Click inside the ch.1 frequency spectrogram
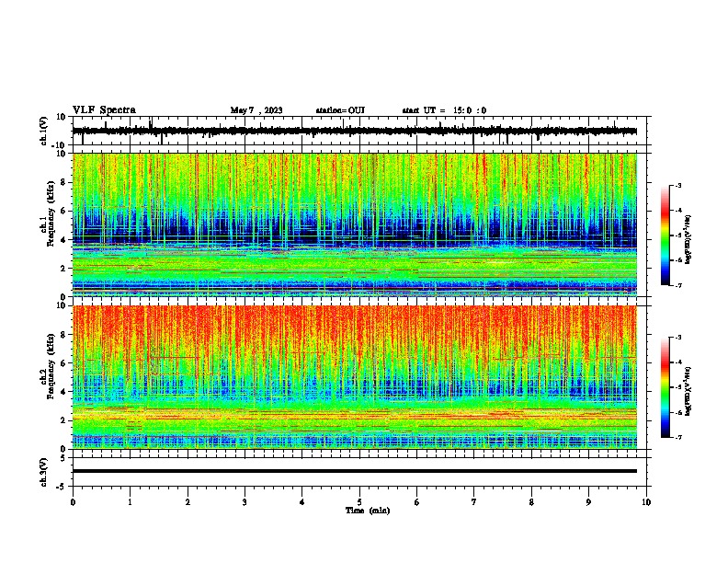728x563 pixels. (355, 224)
